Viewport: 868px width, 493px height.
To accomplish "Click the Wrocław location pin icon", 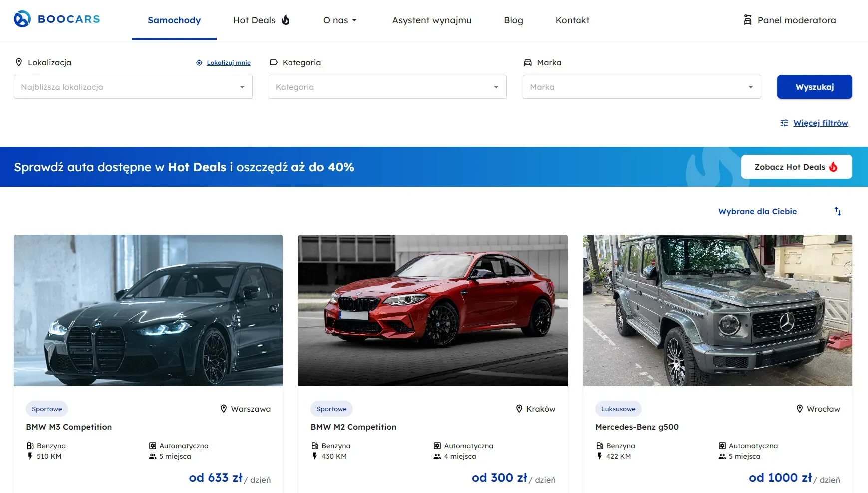I will (x=799, y=409).
